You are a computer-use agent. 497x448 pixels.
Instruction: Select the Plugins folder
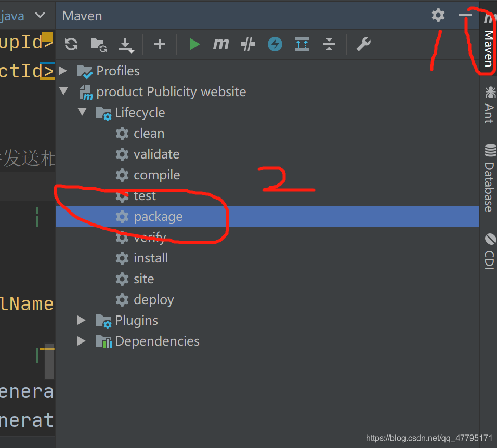pos(136,321)
